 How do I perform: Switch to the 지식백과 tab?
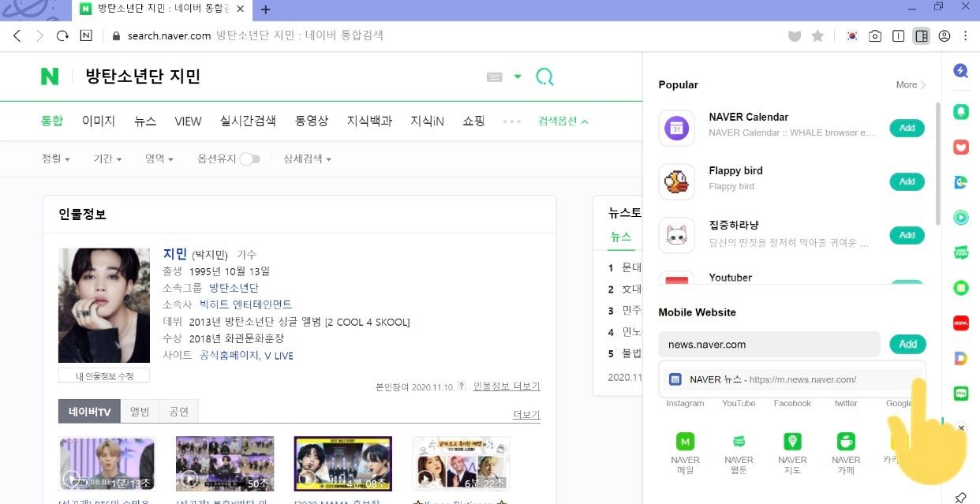coord(369,121)
